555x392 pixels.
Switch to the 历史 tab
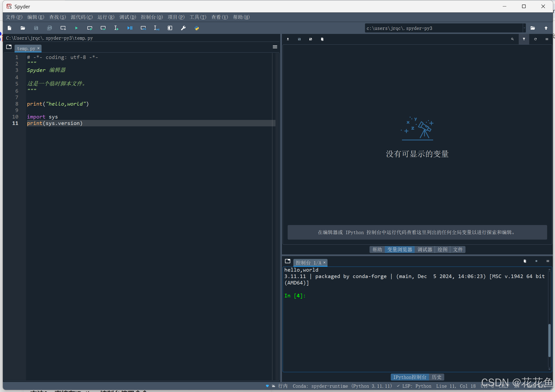coord(436,377)
